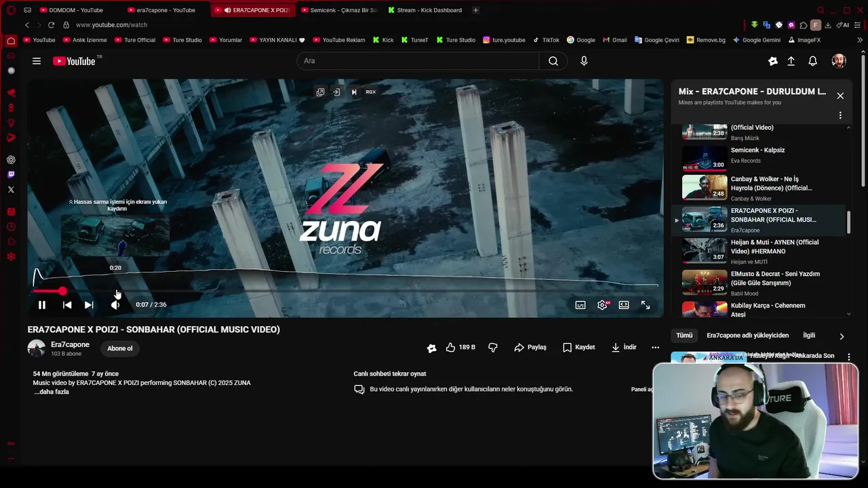Image resolution: width=868 pixels, height=488 pixels.
Task: Download the video with İndir
Action: tap(624, 348)
